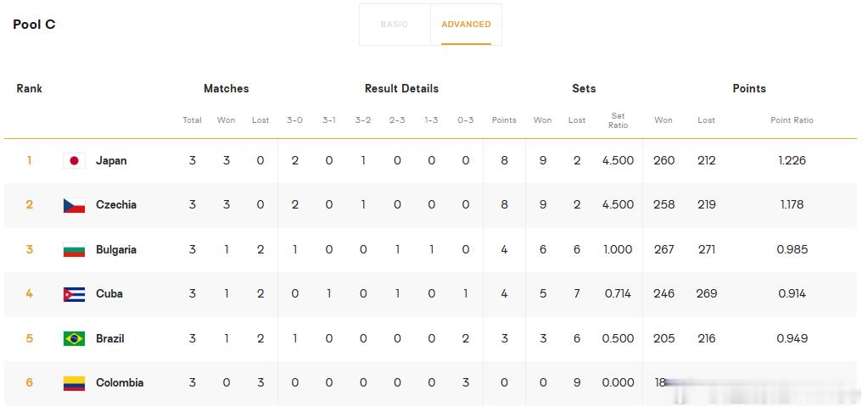The height and width of the screenshot is (412, 868).
Task: Click the Brazil flag icon
Action: tap(74, 338)
